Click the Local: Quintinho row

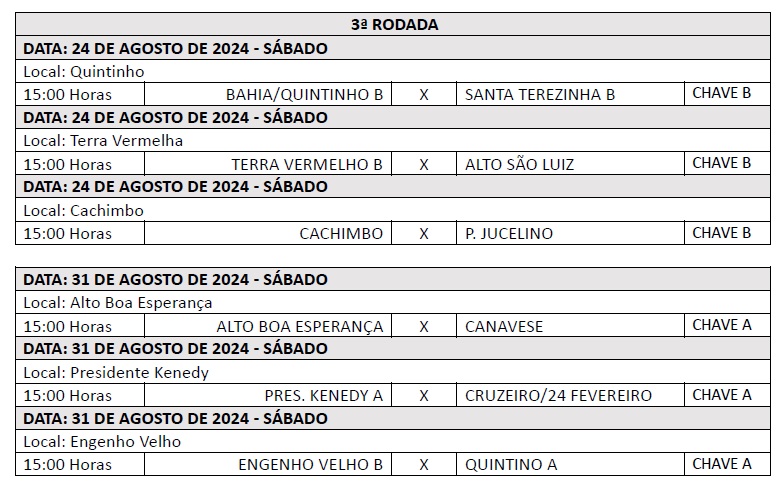click(393, 71)
